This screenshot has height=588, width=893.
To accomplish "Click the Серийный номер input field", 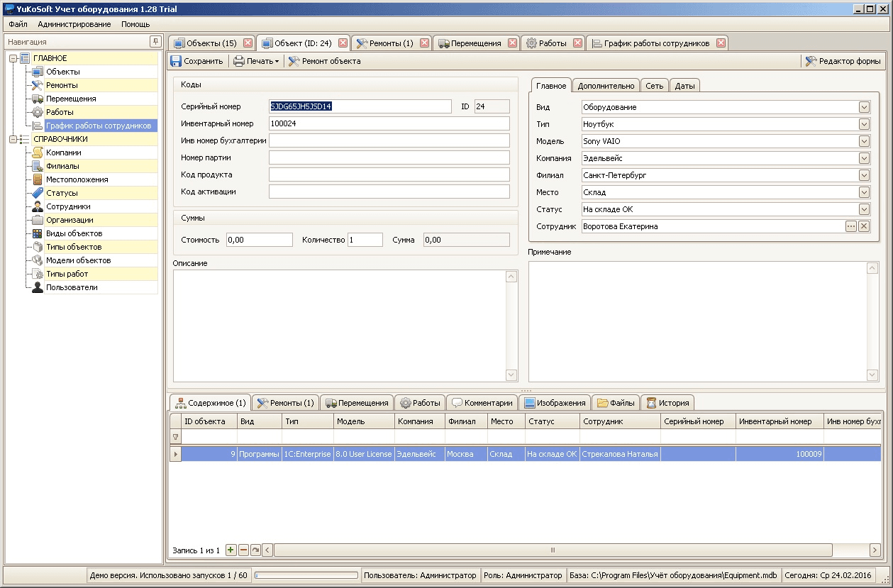I will 360,106.
